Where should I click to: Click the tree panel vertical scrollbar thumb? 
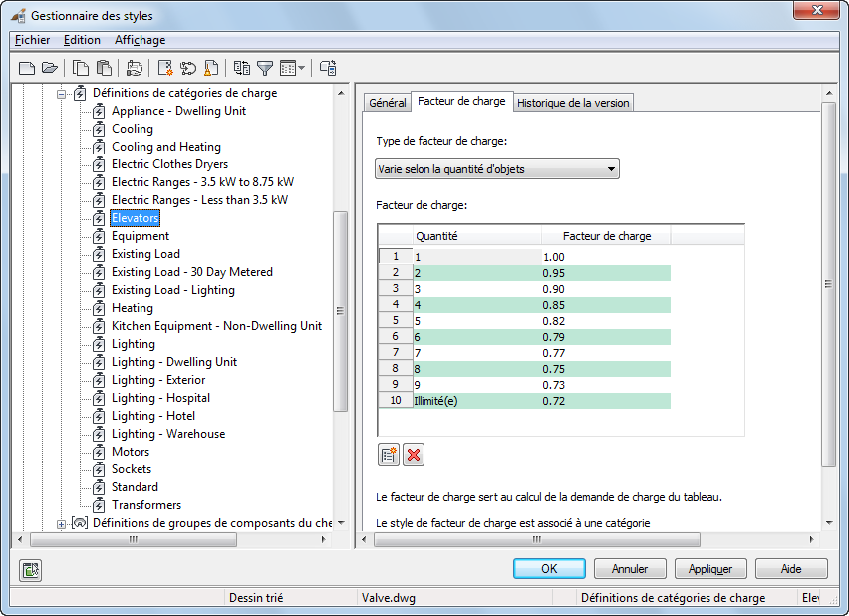pos(340,311)
